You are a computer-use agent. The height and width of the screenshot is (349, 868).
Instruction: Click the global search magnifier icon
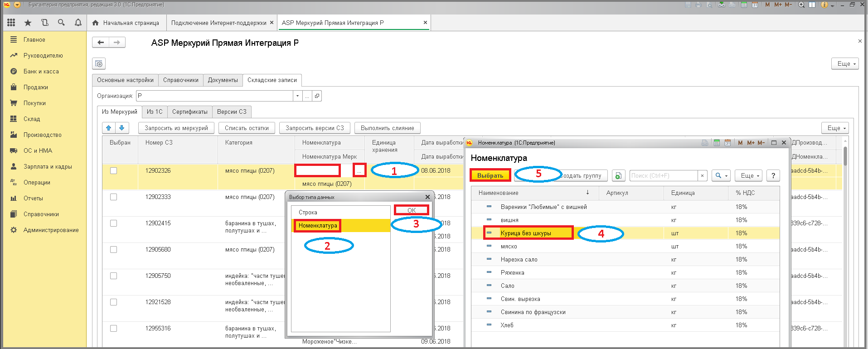pos(61,22)
